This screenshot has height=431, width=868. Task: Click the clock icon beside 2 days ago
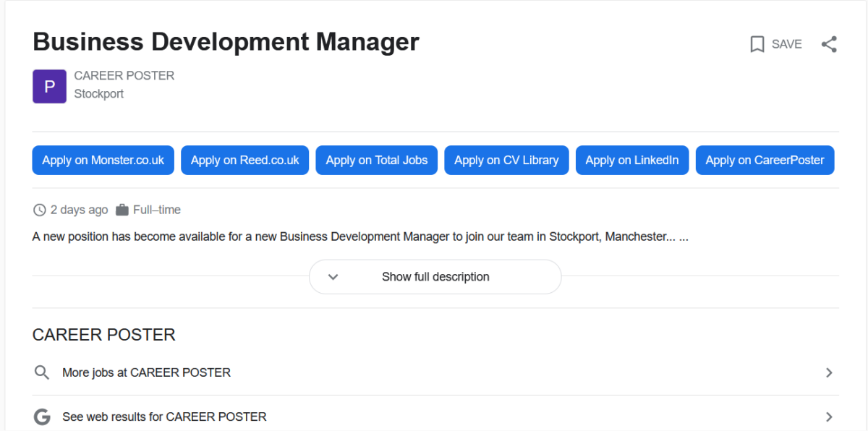(x=40, y=210)
